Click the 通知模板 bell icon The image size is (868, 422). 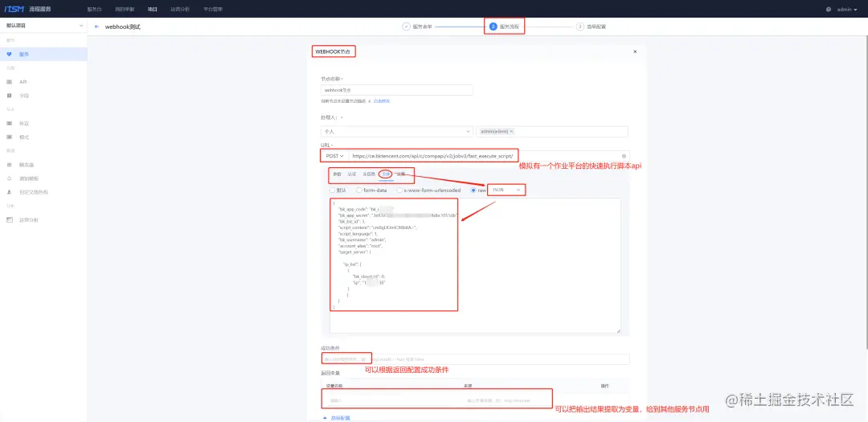(x=10, y=178)
